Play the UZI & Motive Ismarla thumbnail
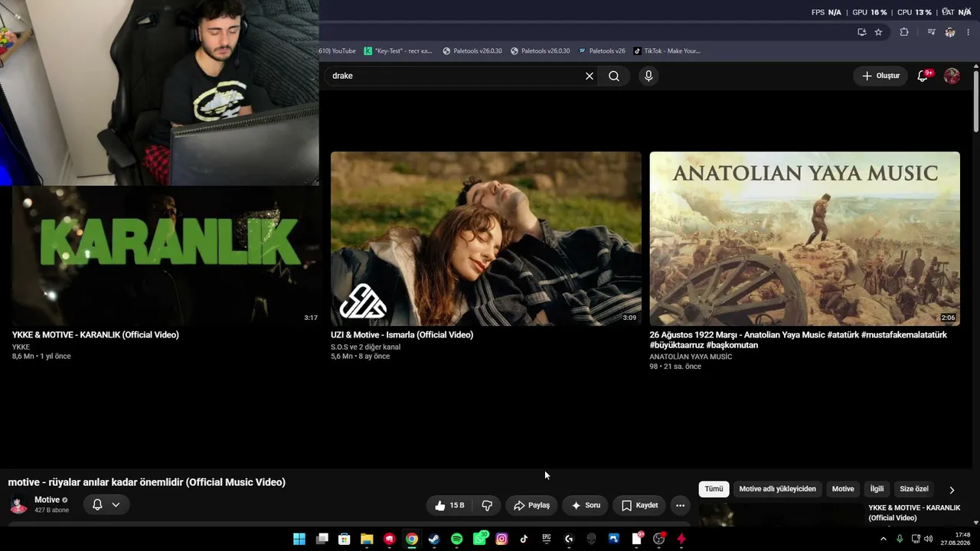 point(486,239)
